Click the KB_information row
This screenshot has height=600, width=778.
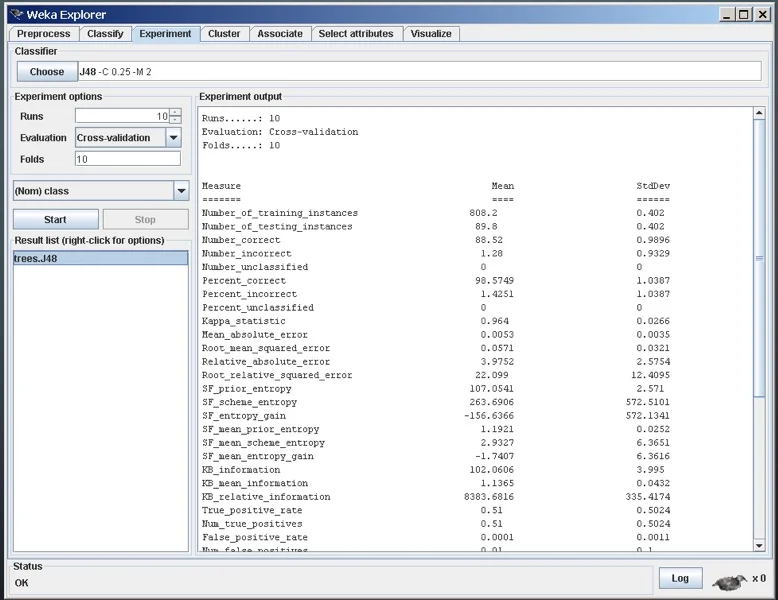433,469
